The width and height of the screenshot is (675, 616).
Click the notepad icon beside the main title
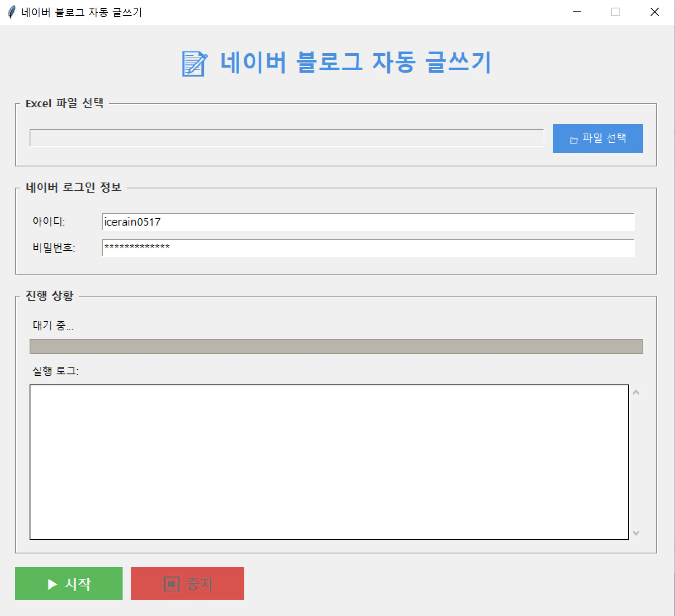point(194,64)
